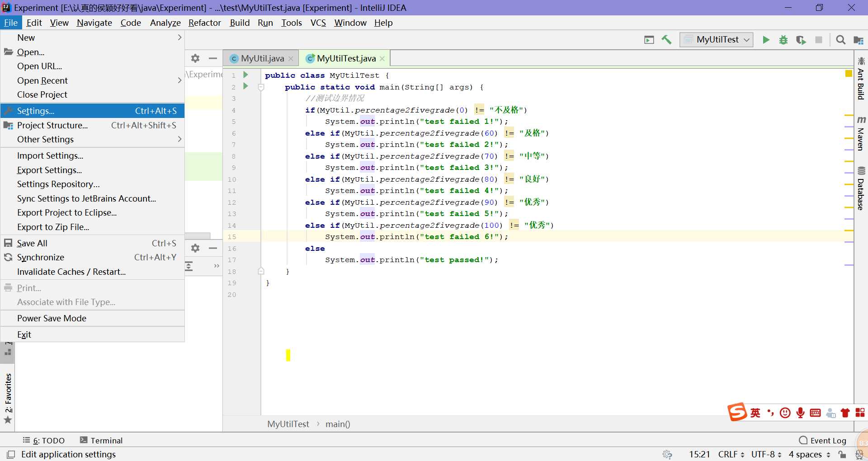Screen dimensions: 868x461
Task: Open Project Structure toolbar icon
Action: [x=858, y=40]
